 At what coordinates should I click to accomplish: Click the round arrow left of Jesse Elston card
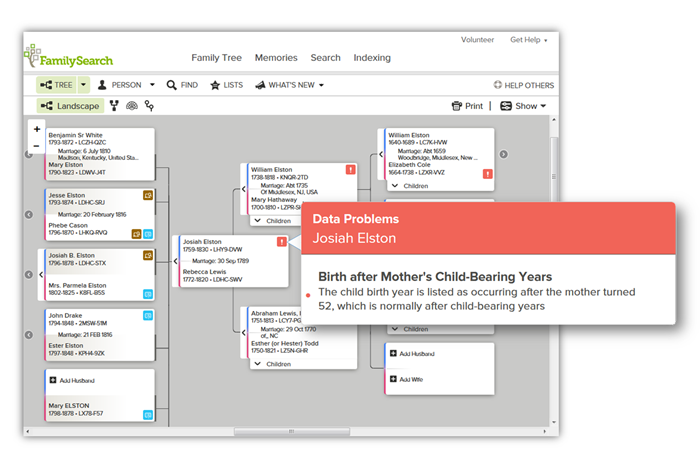pos(29,214)
